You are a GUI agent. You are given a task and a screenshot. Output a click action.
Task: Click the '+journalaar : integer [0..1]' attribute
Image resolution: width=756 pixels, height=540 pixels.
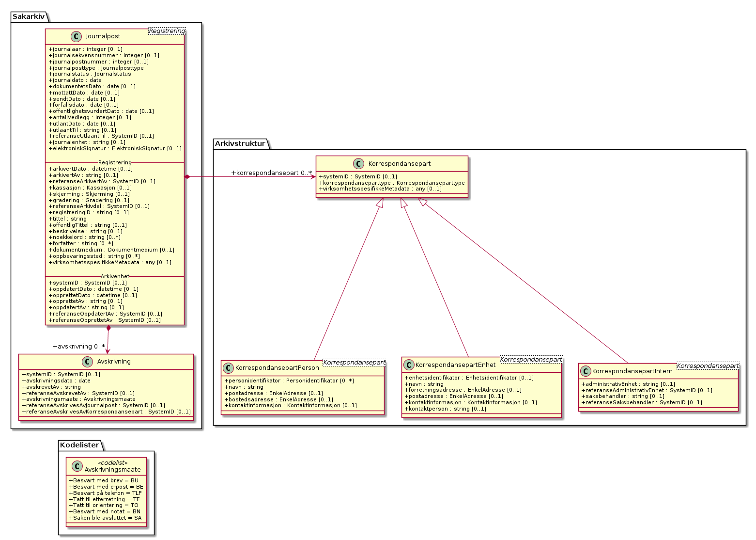click(x=86, y=49)
